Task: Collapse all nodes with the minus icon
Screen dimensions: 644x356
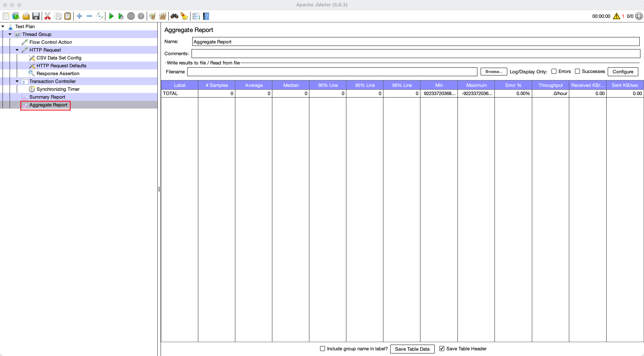Action: [89, 16]
